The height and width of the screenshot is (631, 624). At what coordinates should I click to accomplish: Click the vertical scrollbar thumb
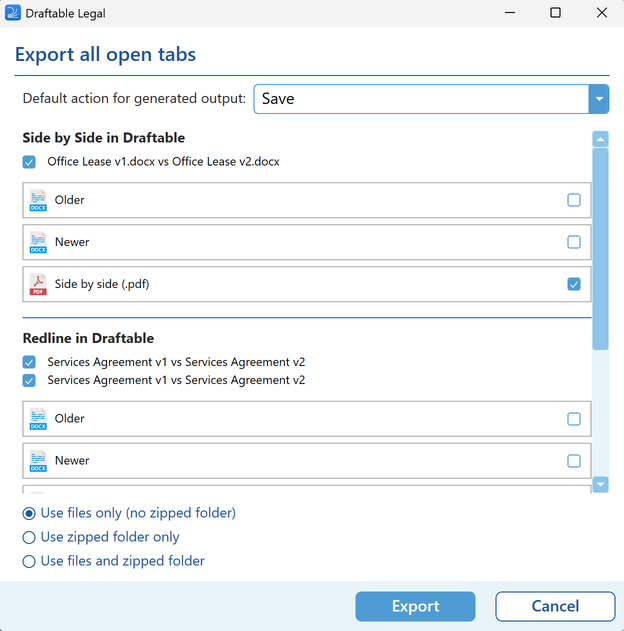tap(600, 249)
